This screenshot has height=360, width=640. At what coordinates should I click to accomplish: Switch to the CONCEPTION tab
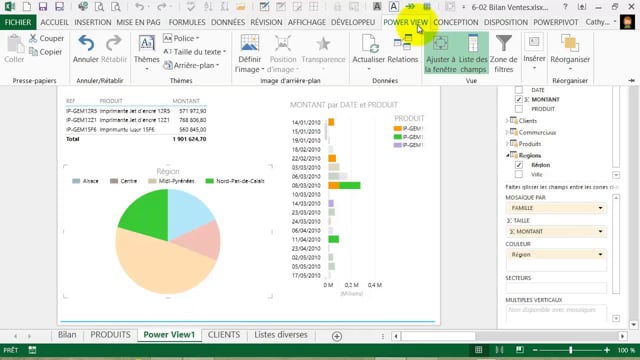pos(456,22)
